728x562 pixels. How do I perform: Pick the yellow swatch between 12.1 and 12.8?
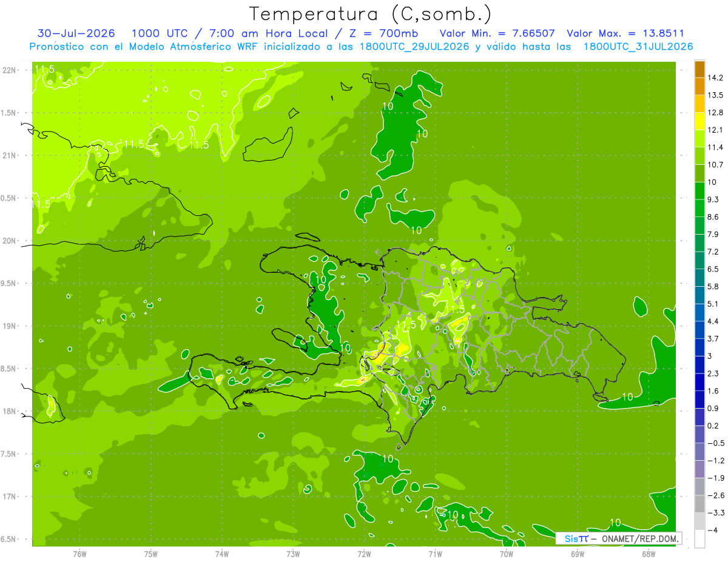pos(699,121)
